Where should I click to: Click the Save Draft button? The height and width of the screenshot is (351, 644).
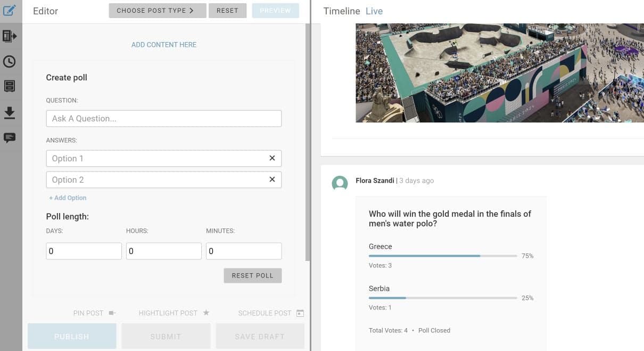(260, 336)
